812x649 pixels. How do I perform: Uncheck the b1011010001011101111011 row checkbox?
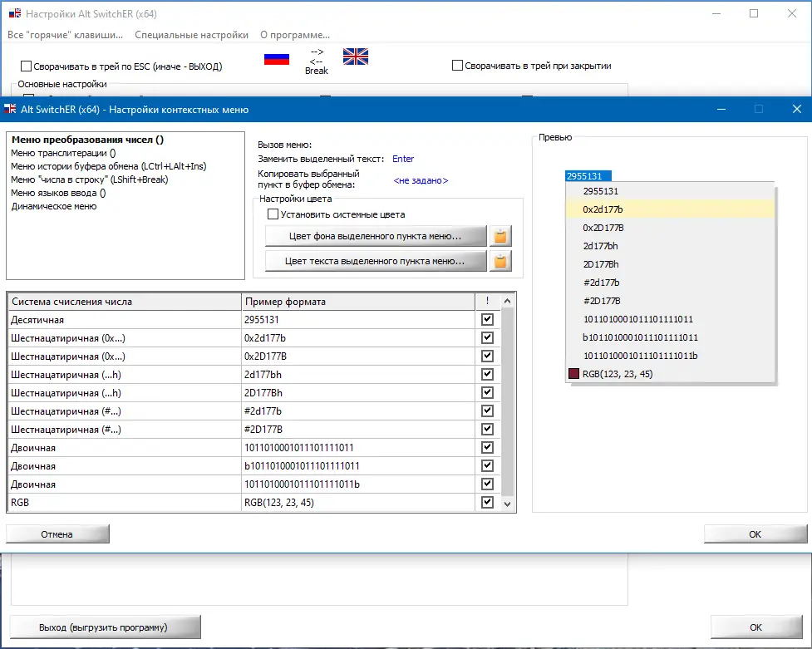click(x=487, y=465)
